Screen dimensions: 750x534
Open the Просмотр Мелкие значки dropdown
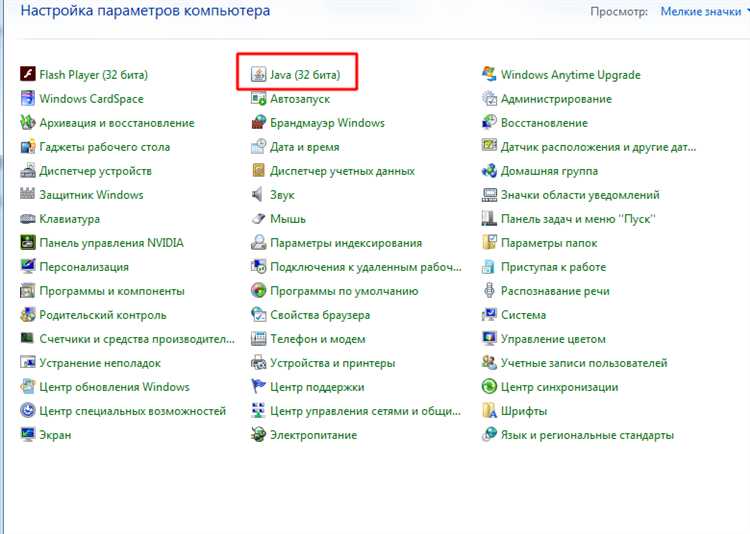[x=704, y=11]
